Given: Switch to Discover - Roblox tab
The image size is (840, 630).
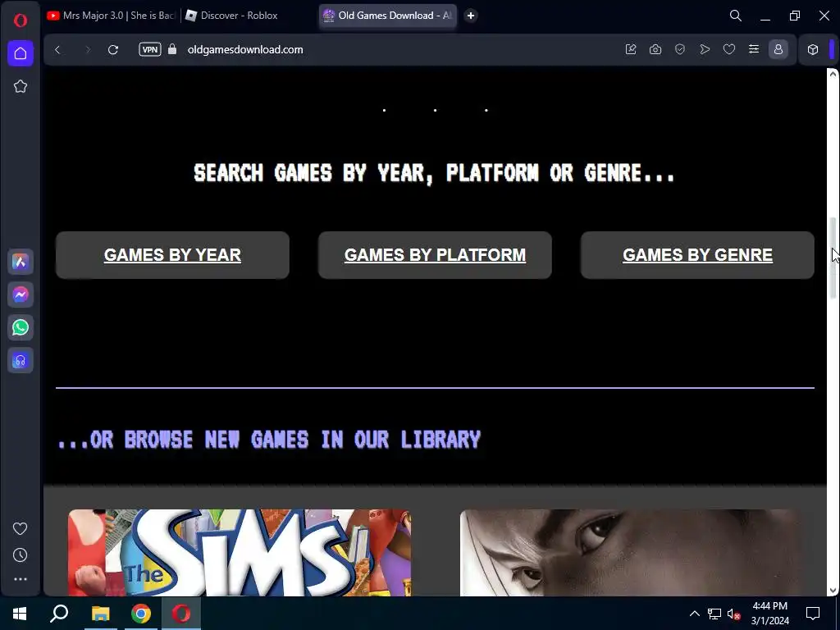Looking at the screenshot, I should (x=232, y=16).
